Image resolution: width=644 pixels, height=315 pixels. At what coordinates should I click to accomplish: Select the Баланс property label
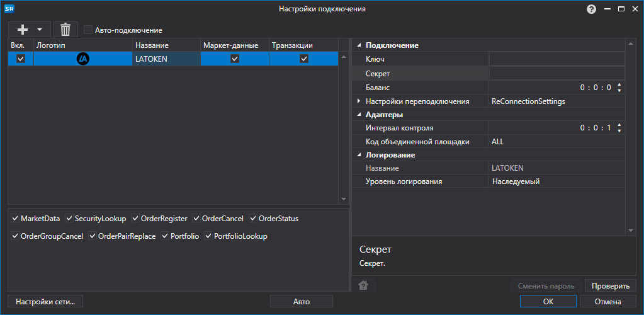pos(378,87)
